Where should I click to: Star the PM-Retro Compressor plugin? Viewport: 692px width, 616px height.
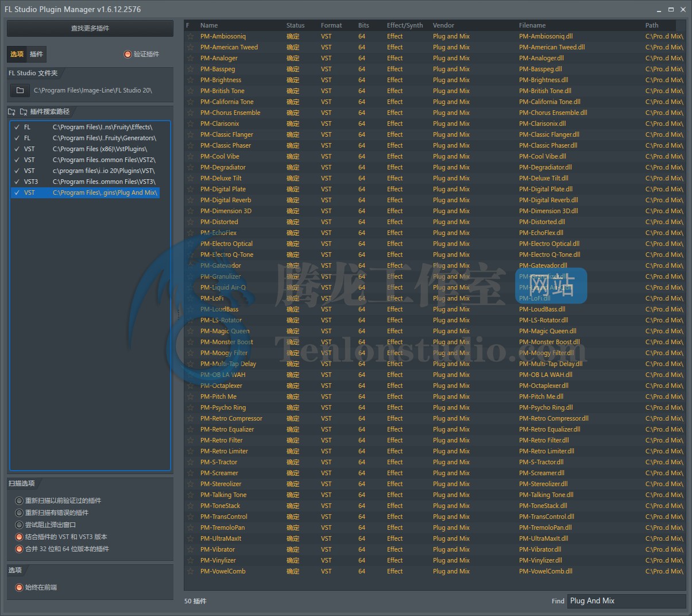[x=190, y=418]
